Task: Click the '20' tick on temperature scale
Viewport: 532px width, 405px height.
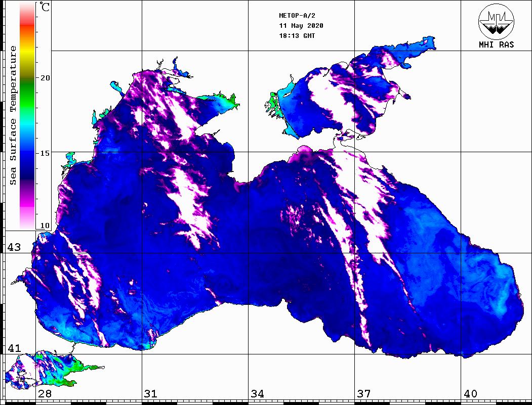Action: coord(45,78)
